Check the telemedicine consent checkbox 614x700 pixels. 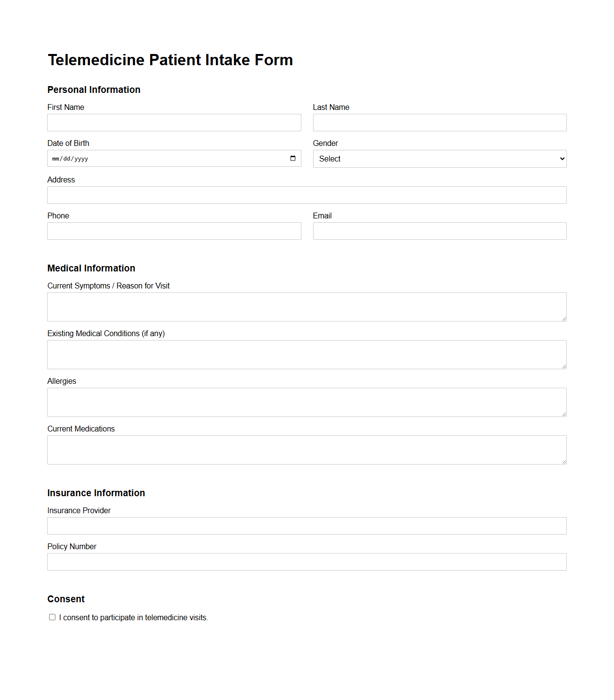(52, 617)
